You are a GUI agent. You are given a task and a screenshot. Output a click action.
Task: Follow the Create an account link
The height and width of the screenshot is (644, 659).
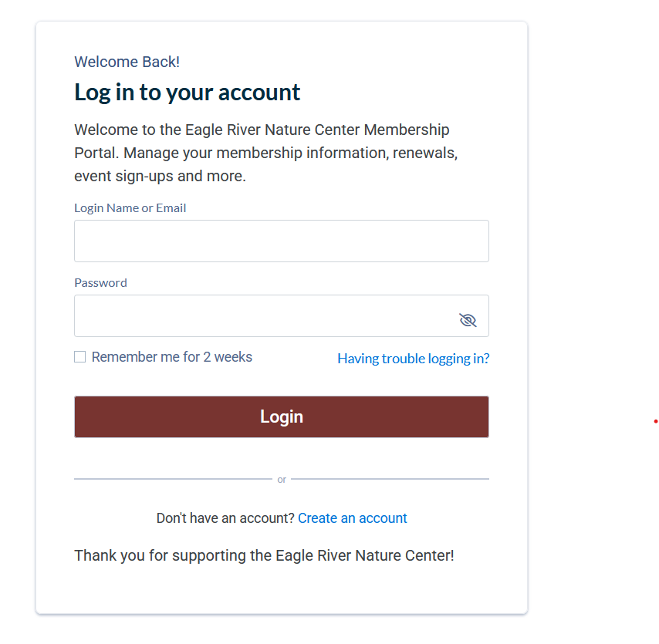353,518
